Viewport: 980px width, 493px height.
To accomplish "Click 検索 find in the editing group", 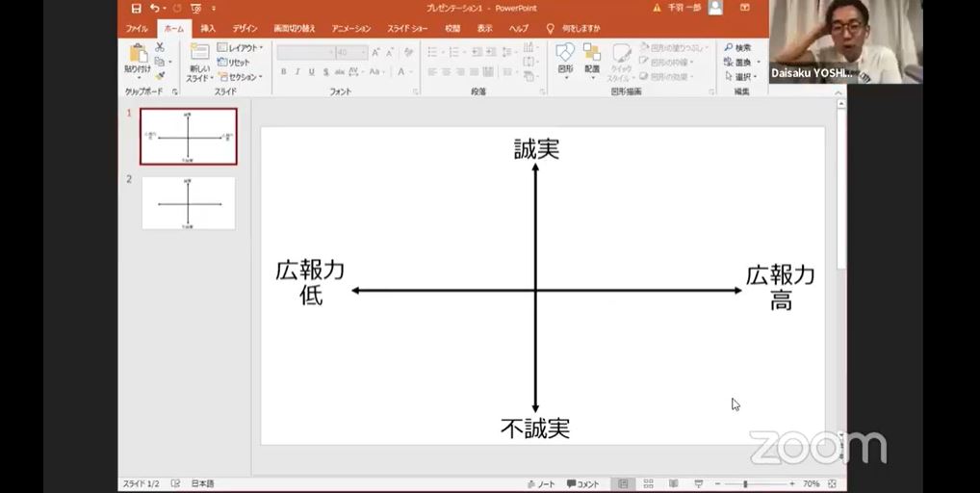I will [738, 47].
